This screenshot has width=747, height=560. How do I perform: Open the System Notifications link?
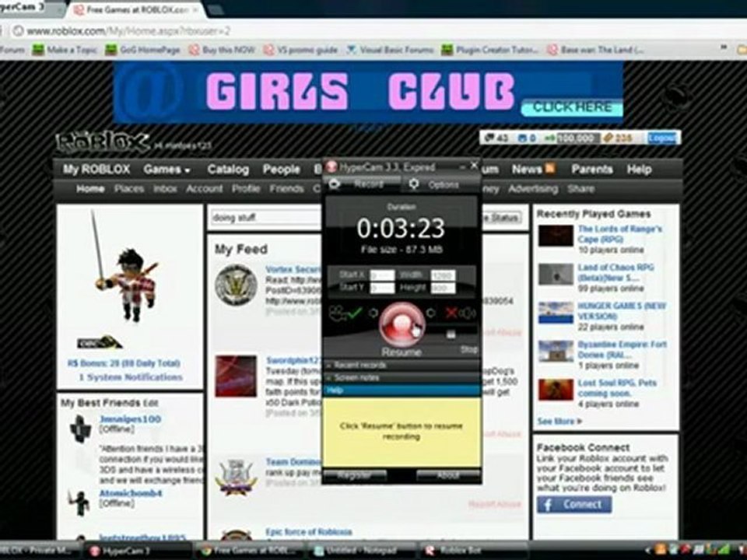click(x=131, y=377)
